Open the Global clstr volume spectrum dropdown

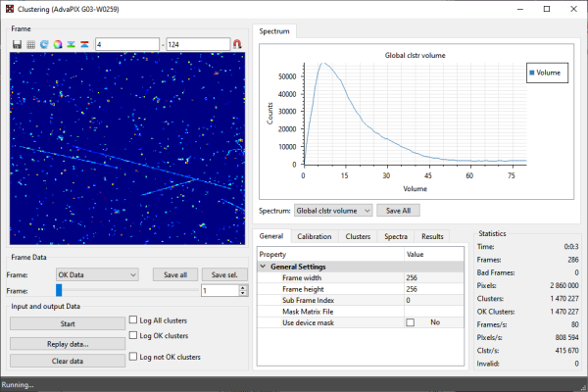click(334, 210)
